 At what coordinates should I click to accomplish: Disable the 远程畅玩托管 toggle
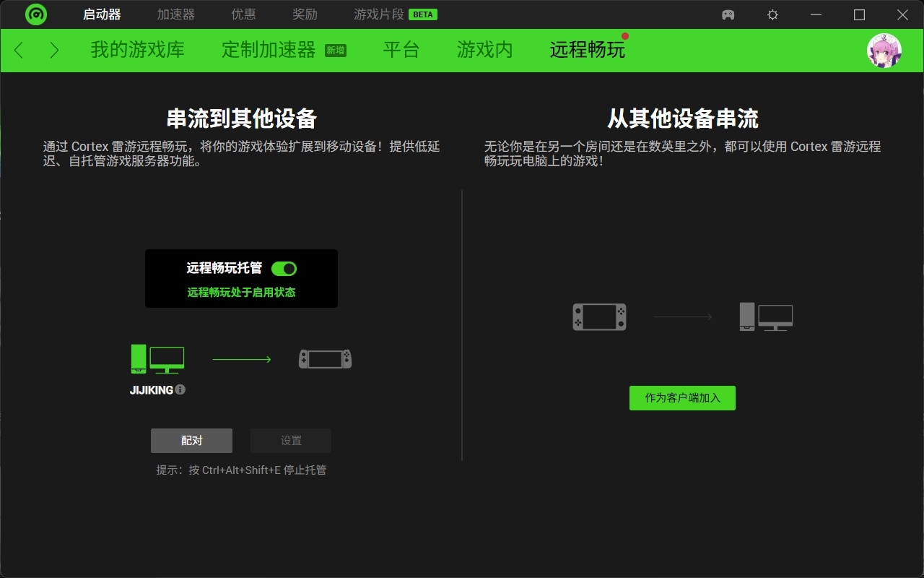click(284, 269)
